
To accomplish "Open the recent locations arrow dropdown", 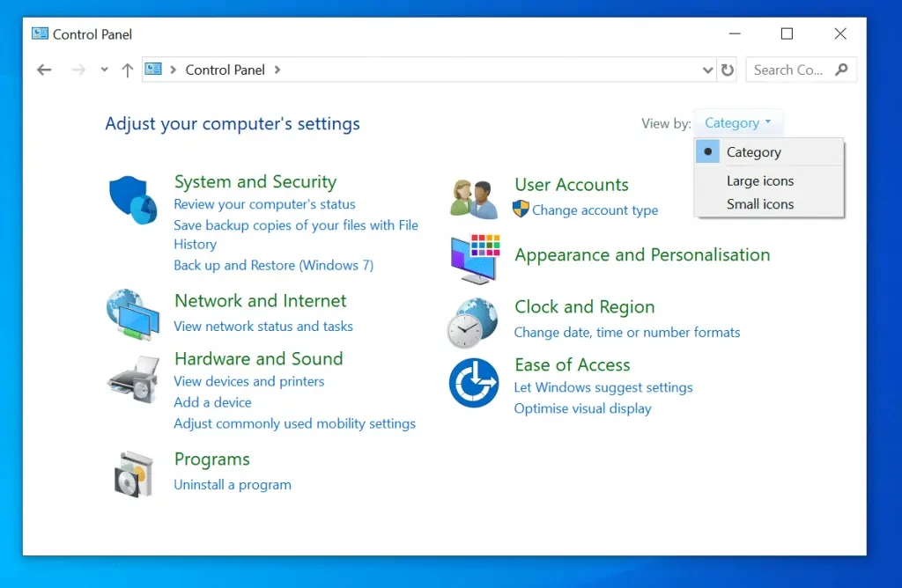I will 105,70.
